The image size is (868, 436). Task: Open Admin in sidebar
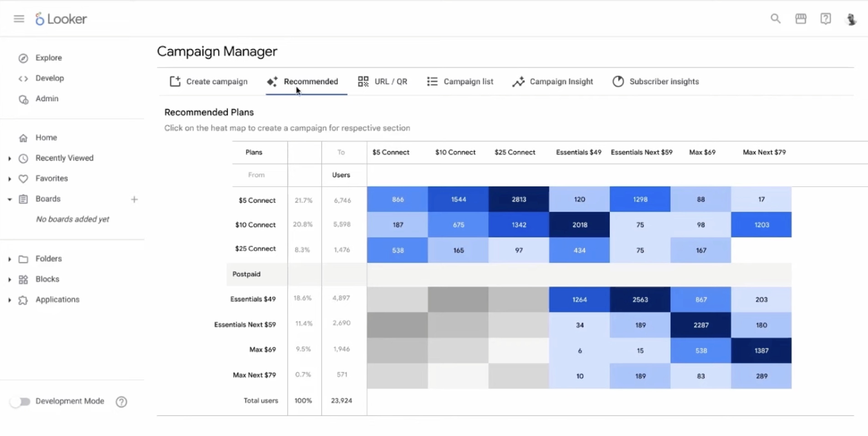47,98
